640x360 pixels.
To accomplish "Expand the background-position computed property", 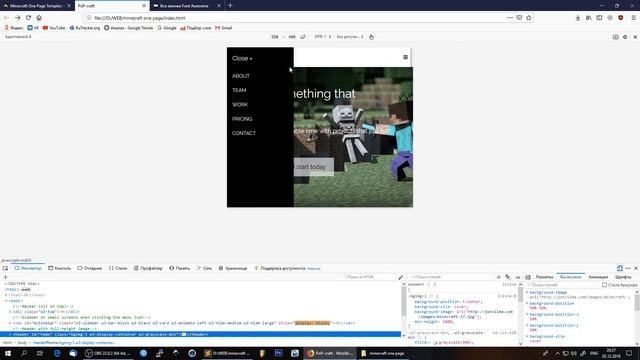I will click(527, 303).
